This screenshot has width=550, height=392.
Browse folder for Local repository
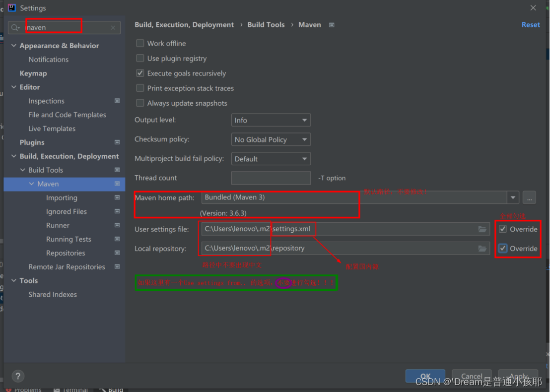coord(482,248)
